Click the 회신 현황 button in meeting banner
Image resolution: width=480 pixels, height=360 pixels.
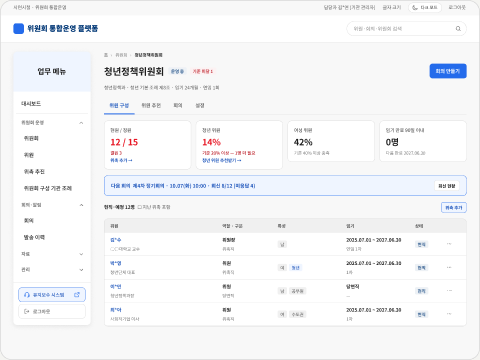tap(447, 186)
